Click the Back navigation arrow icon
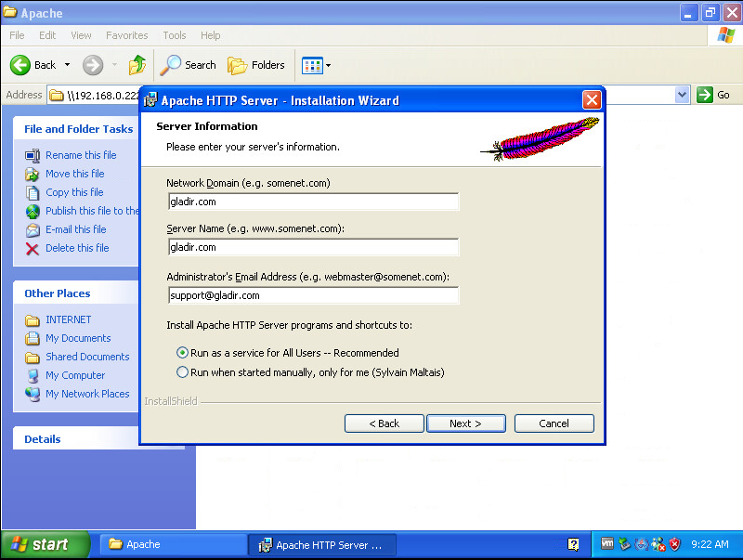This screenshot has width=743, height=560. click(x=20, y=65)
